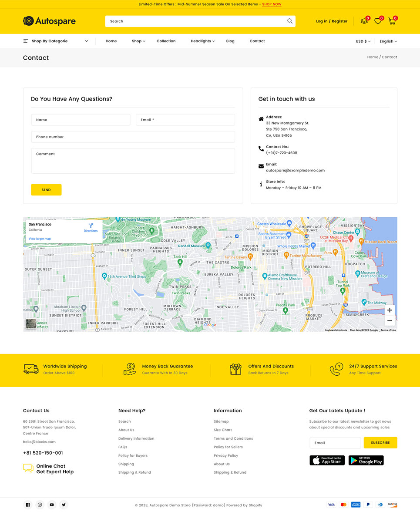Open the compare stack icon
This screenshot has height=512, width=420.
coord(364,21)
